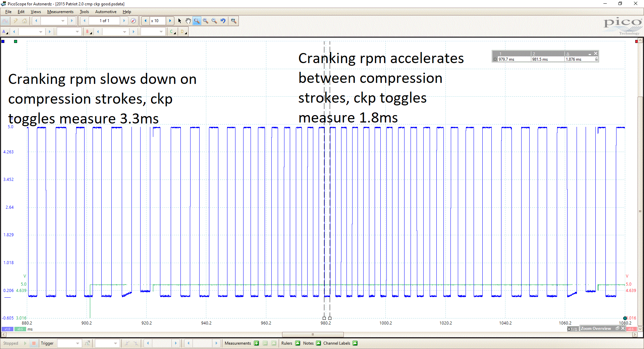Open the Automotive menu
Image resolution: width=644 pixels, height=349 pixels.
tap(105, 11)
